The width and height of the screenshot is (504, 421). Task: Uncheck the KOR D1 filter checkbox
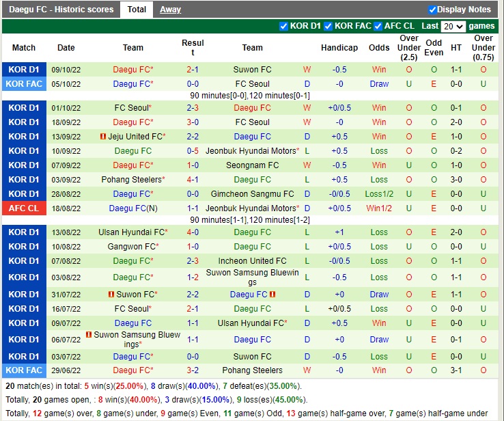[x=284, y=26]
